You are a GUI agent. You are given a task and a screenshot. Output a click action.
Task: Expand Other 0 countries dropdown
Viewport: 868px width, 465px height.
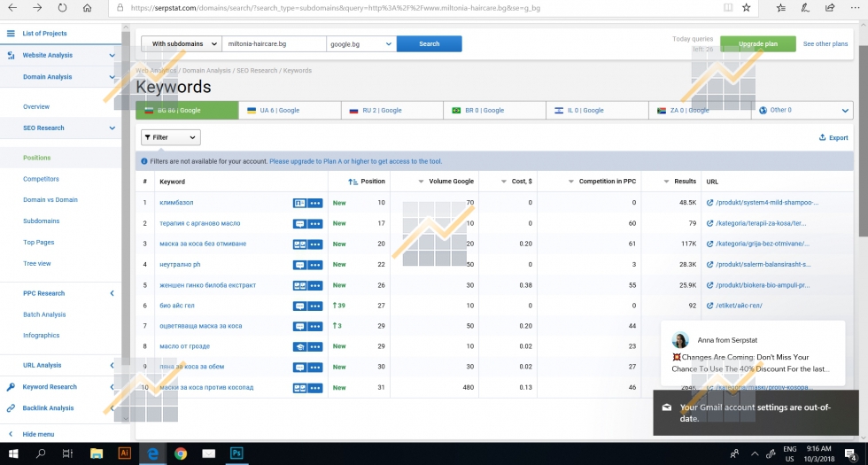click(x=802, y=110)
